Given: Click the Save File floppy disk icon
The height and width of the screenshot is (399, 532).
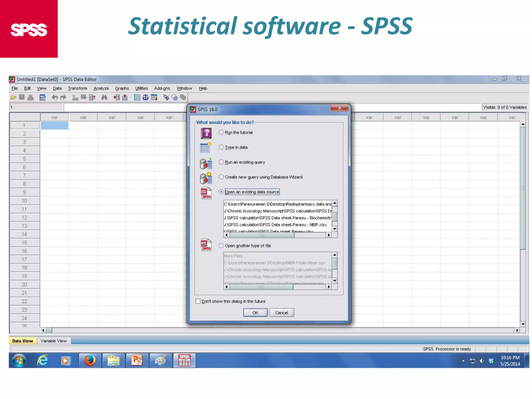Looking at the screenshot, I should (22, 97).
